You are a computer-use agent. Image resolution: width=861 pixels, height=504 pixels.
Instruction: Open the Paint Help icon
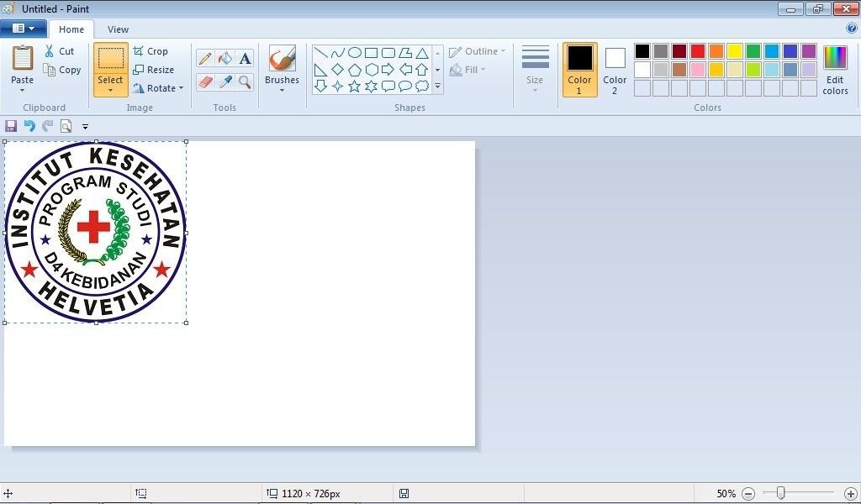[852, 29]
